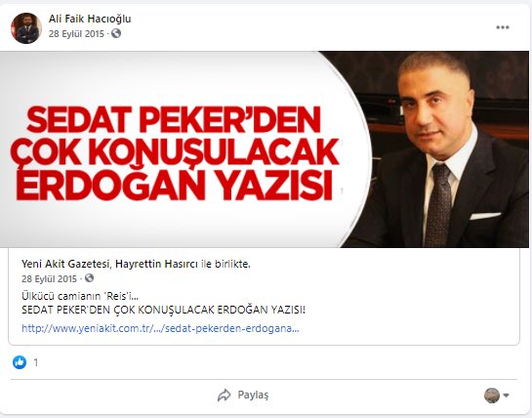Image resolution: width=532 pixels, height=418 pixels.
Task: View who reacted via the count 1
Action: coord(36,362)
